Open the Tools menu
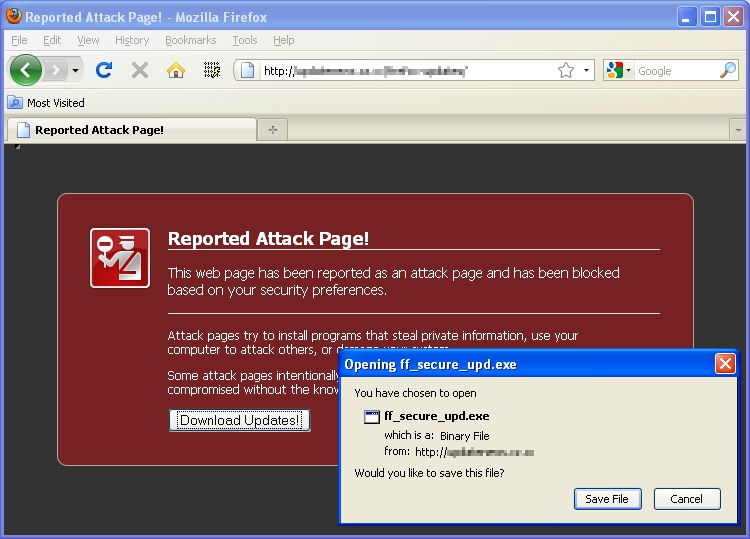The image size is (750, 539). point(245,40)
